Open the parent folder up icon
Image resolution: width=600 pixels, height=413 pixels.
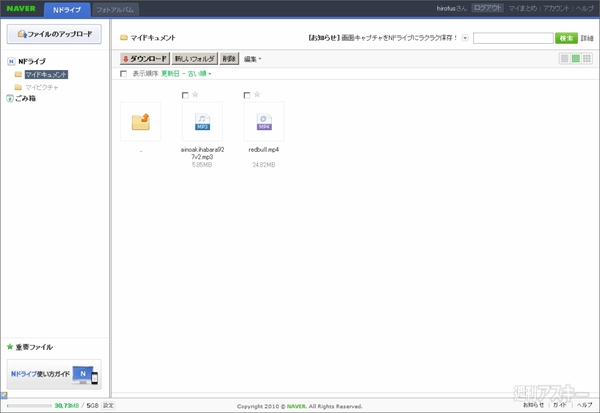pyautogui.click(x=140, y=122)
